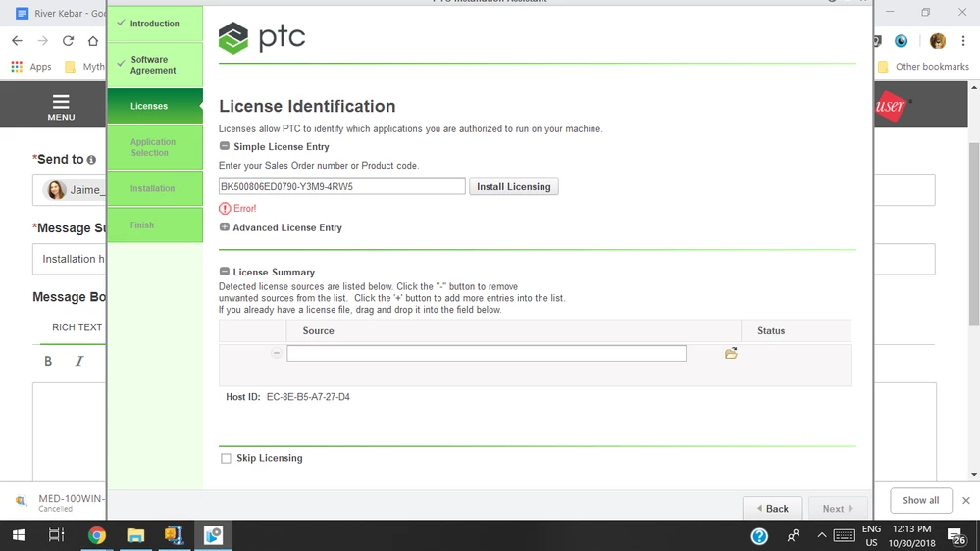Click the product code input field
Image resolution: width=980 pixels, height=551 pixels.
342,187
